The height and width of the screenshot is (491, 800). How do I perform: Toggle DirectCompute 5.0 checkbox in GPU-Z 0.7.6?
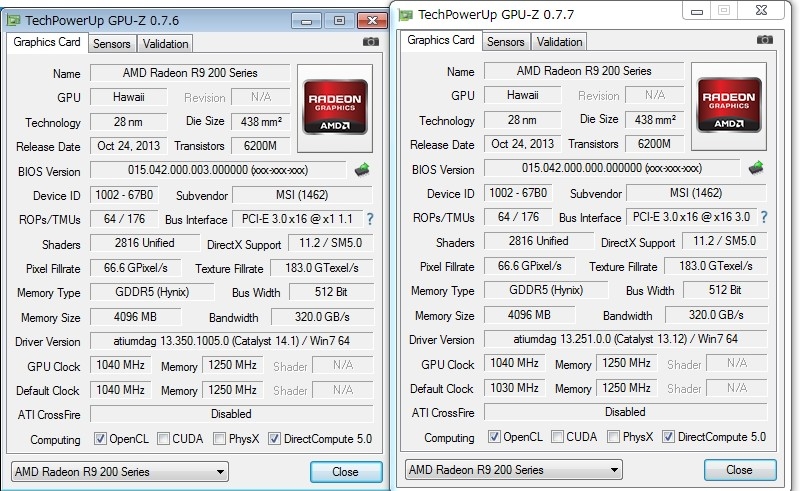(x=274, y=438)
